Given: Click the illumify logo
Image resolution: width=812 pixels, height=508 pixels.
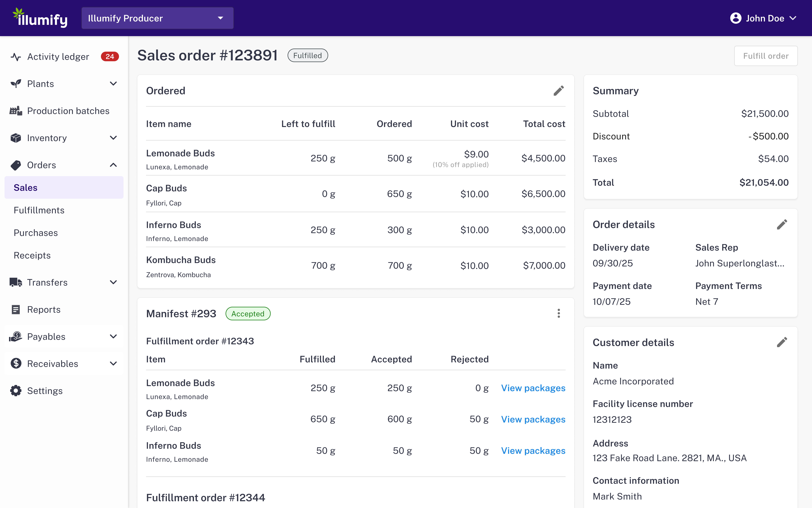Looking at the screenshot, I should [40, 18].
